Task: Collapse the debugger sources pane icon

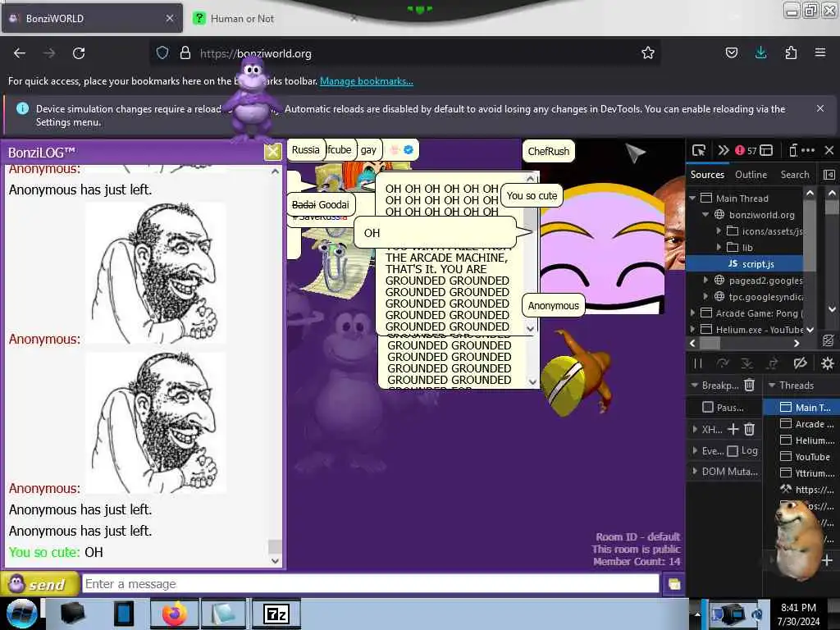Action: click(x=829, y=175)
